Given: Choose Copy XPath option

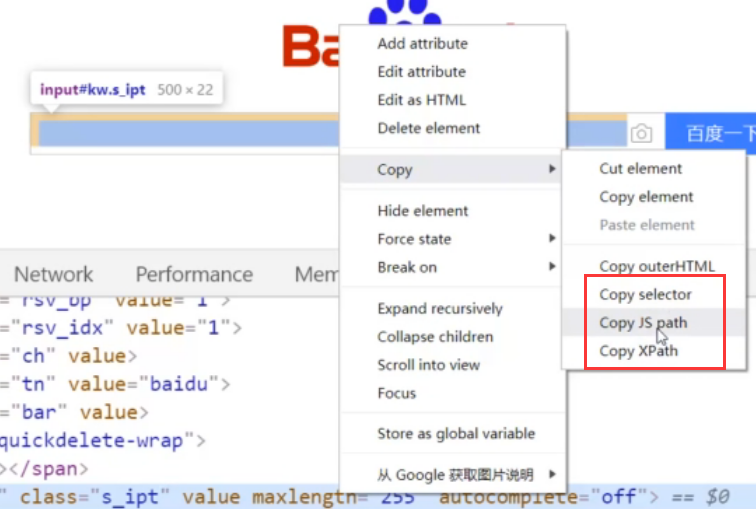Looking at the screenshot, I should tap(638, 350).
